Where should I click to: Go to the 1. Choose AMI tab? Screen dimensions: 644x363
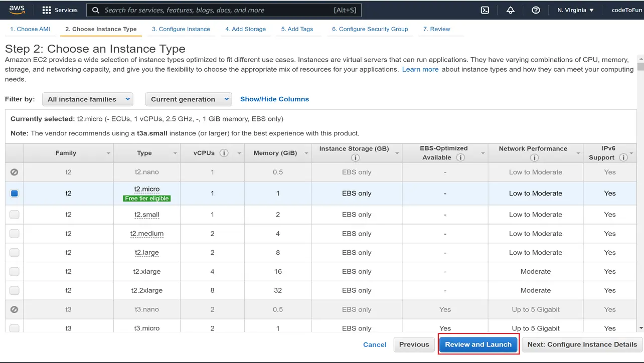(30, 29)
